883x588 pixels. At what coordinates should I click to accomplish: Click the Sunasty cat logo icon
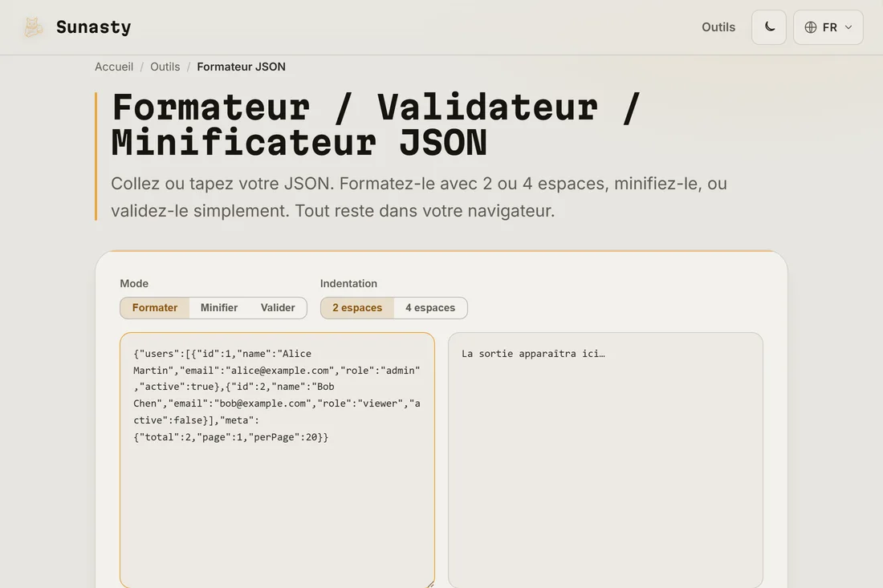point(33,27)
